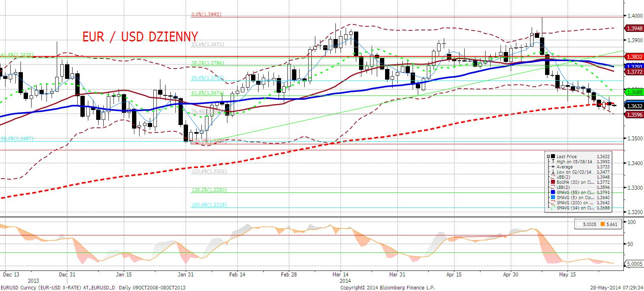Click the 5.0005 oscillator axis value tag

634,264
